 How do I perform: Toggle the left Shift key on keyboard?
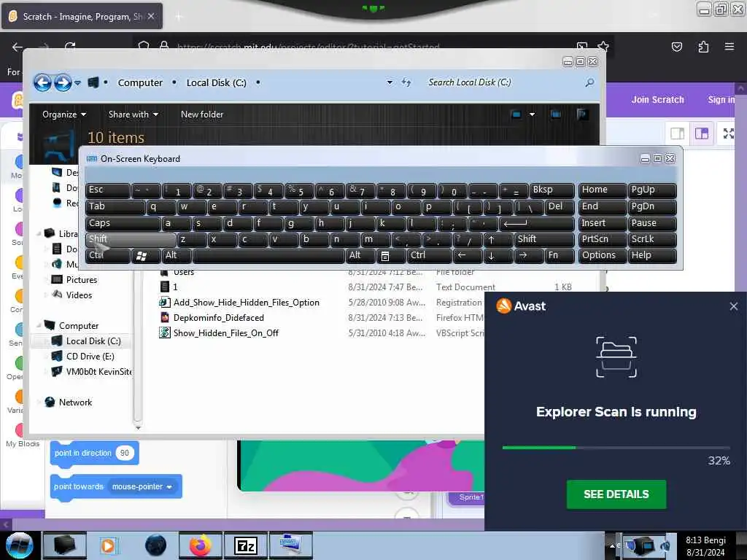131,239
